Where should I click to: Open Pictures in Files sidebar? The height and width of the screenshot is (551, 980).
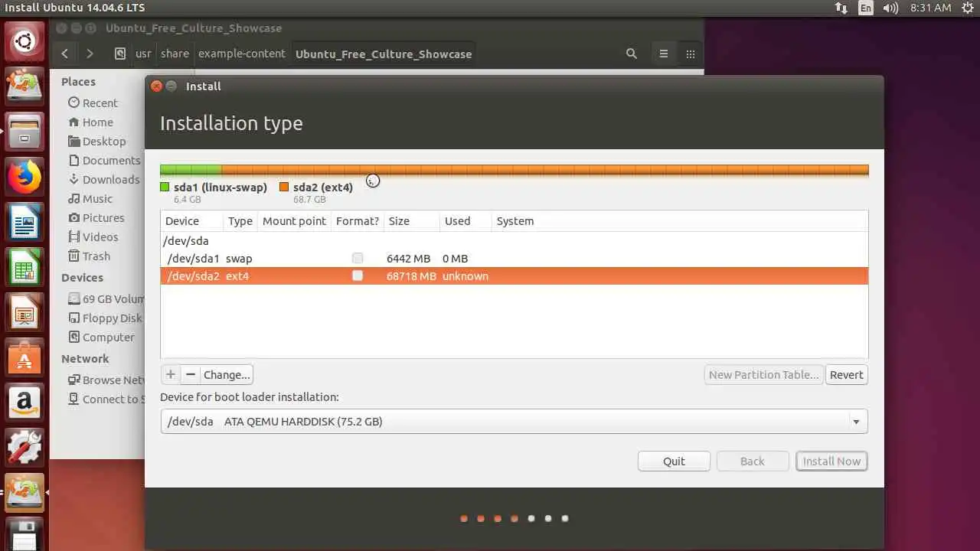coord(98,217)
